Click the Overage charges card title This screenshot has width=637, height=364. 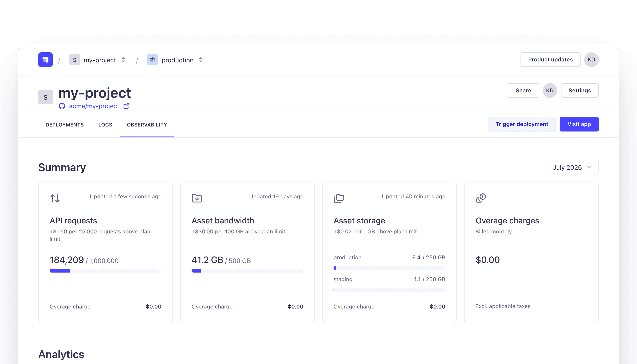[x=507, y=220]
